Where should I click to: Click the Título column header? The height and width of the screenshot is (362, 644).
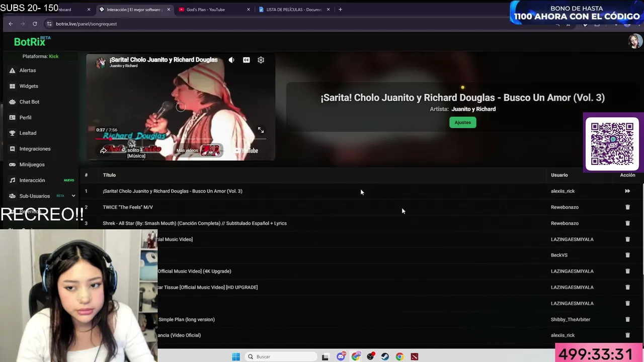tap(109, 175)
